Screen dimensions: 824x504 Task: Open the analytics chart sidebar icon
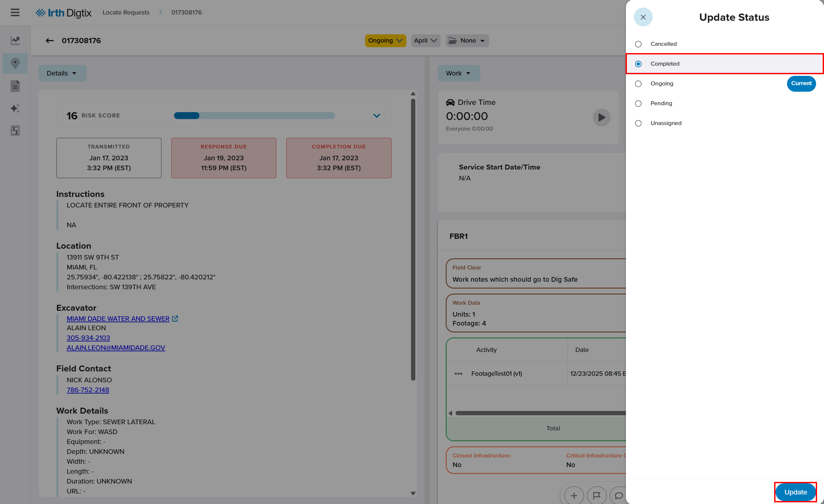pyautogui.click(x=15, y=41)
